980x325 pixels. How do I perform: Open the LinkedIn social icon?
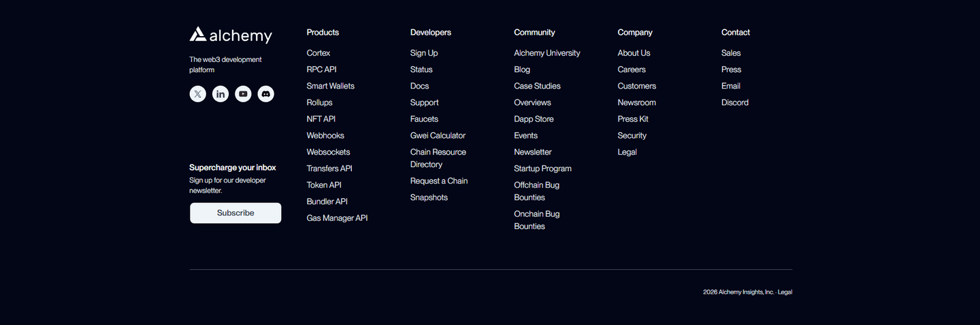coord(220,94)
